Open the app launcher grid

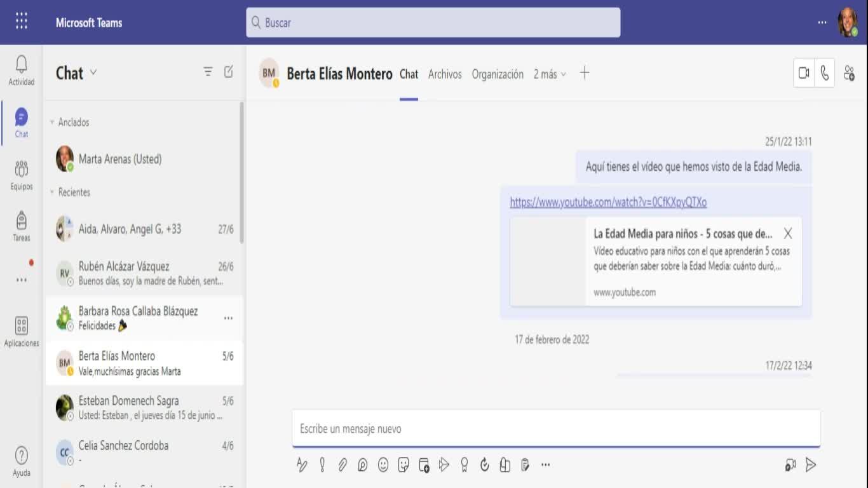pyautogui.click(x=22, y=22)
